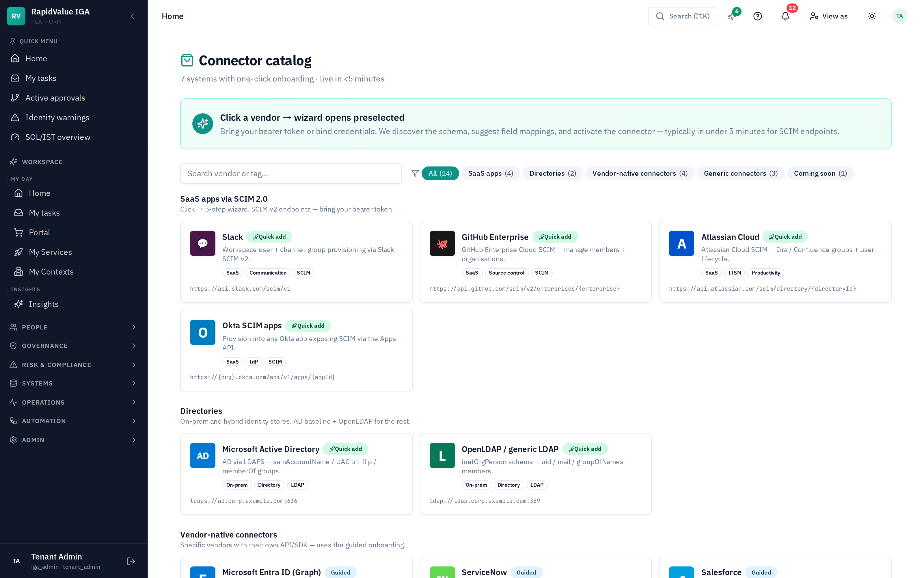Open Active approvals in sidebar
Screen dimensions: 924x578
point(74,98)
